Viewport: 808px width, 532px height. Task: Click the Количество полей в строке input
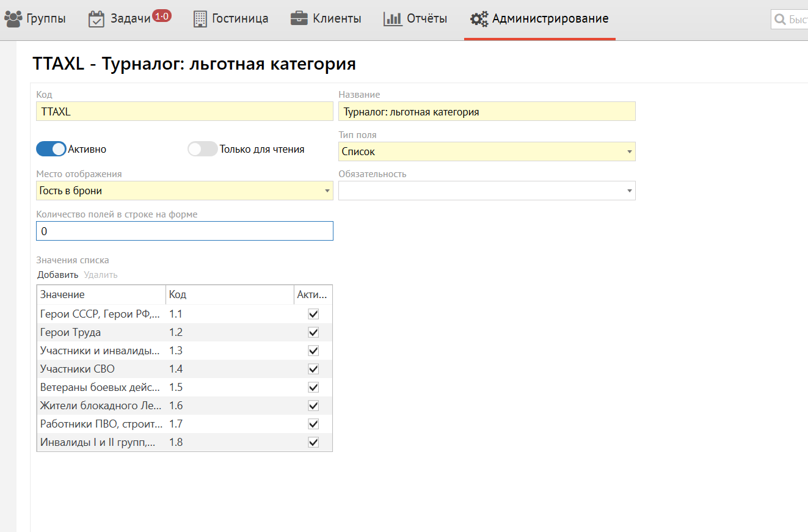point(184,231)
